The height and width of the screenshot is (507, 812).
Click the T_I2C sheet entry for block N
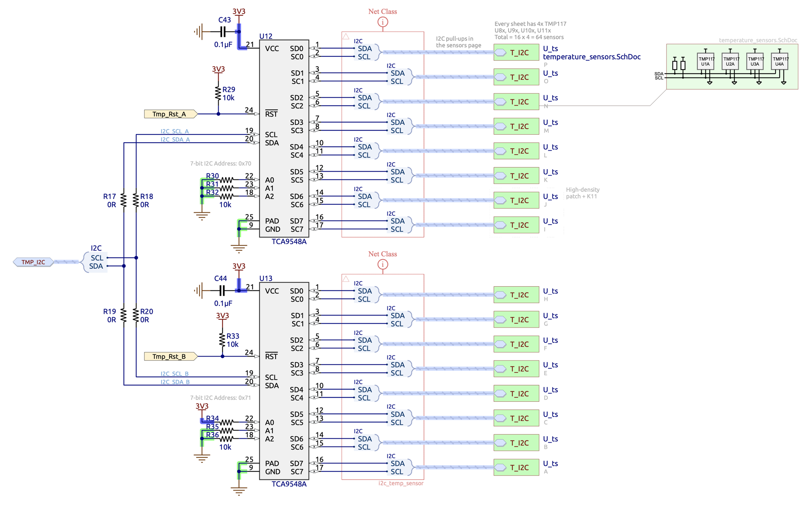pyautogui.click(x=516, y=102)
